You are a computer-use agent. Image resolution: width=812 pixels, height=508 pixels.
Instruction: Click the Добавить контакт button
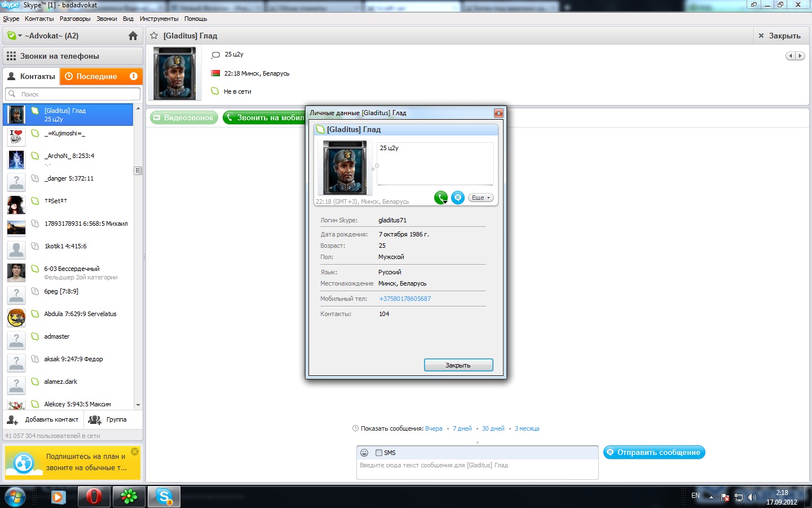tap(43, 419)
